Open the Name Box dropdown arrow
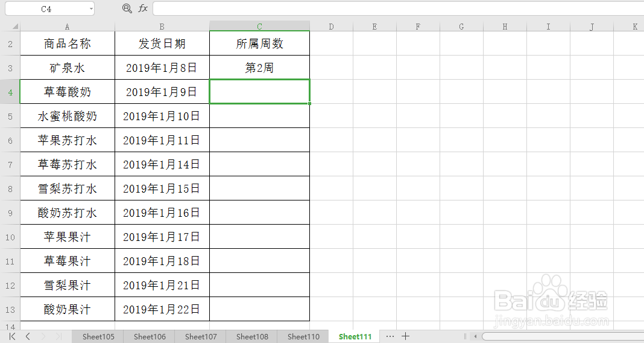Image resolution: width=644 pixels, height=343 pixels. pyautogui.click(x=91, y=8)
